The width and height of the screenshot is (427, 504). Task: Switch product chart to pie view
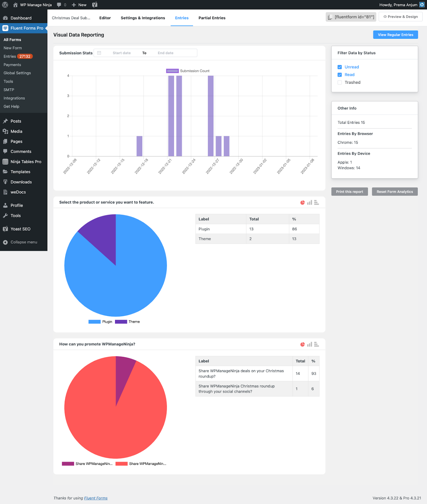[x=302, y=203]
